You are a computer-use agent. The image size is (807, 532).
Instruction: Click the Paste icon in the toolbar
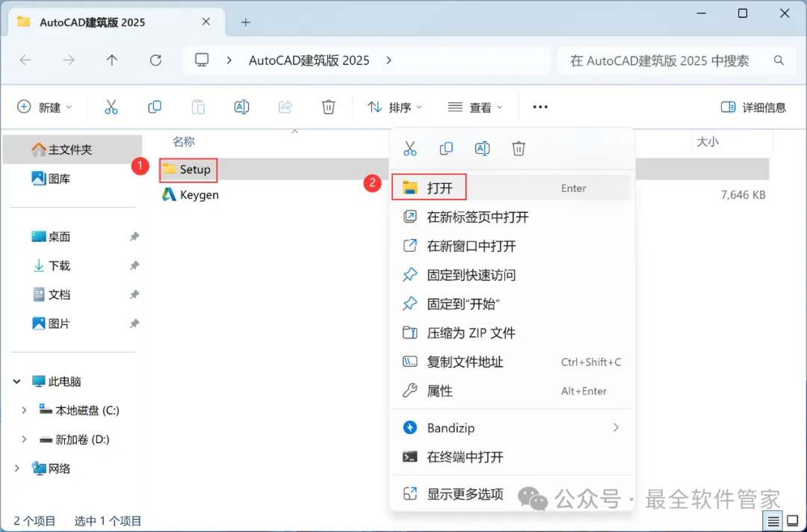tap(198, 107)
